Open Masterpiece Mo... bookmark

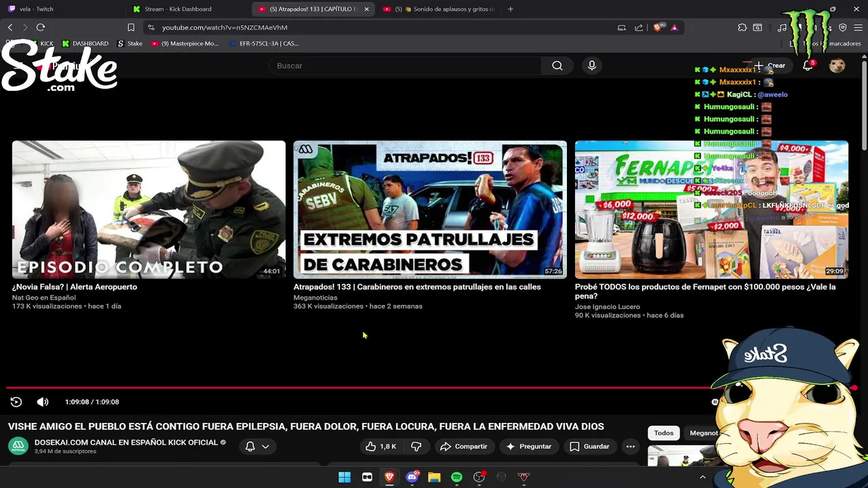tap(184, 43)
